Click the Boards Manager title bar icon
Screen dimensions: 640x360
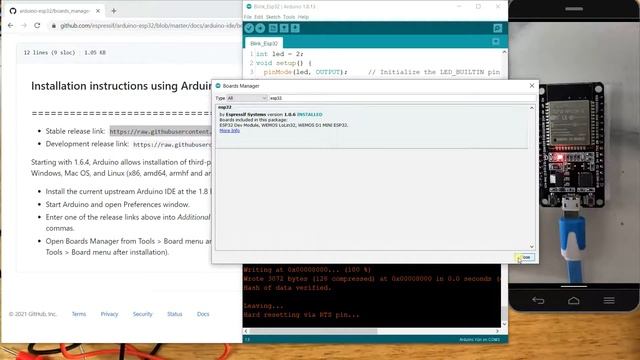[x=218, y=86]
